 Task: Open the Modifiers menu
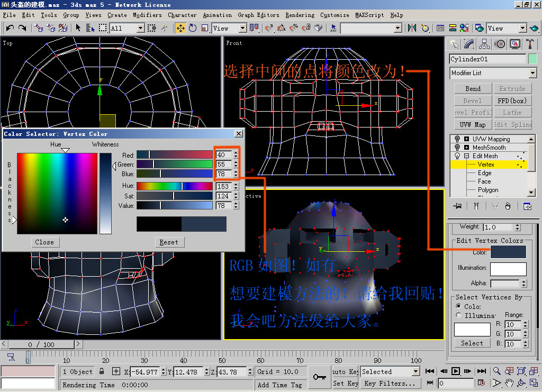(x=147, y=15)
